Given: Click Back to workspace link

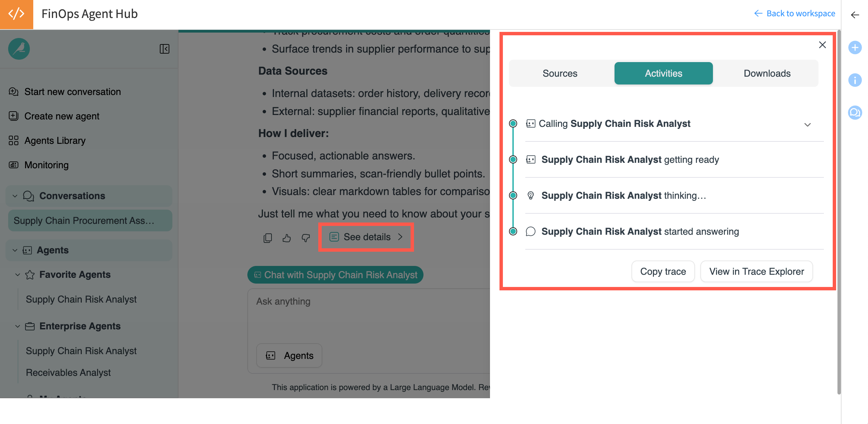Looking at the screenshot, I should tap(795, 14).
